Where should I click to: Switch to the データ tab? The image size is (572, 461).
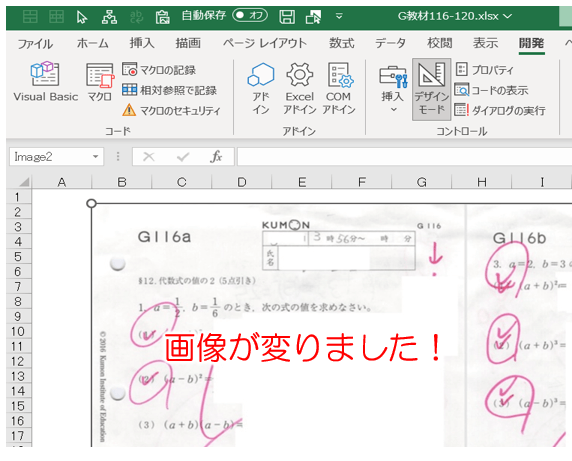click(x=390, y=43)
